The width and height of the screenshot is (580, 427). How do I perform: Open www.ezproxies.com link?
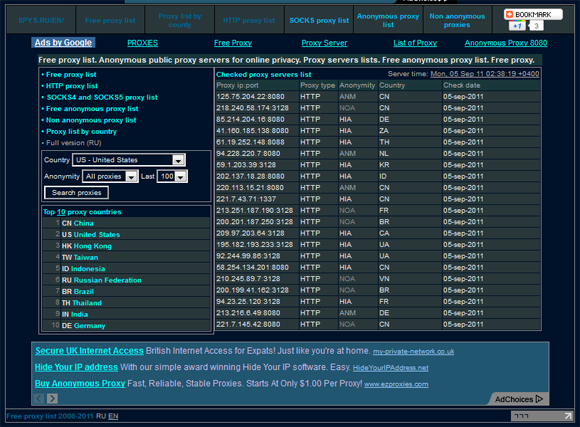point(396,384)
